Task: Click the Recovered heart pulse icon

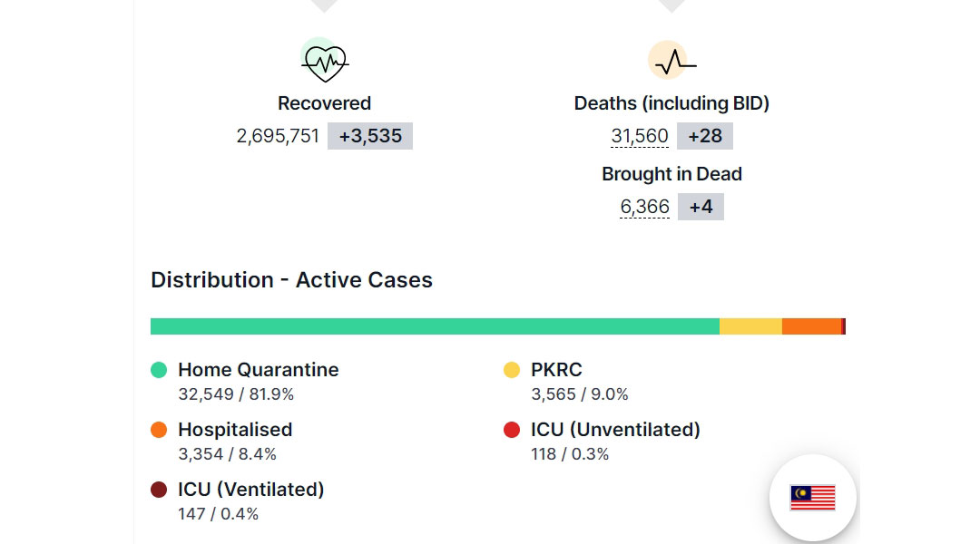Action: 324,62
